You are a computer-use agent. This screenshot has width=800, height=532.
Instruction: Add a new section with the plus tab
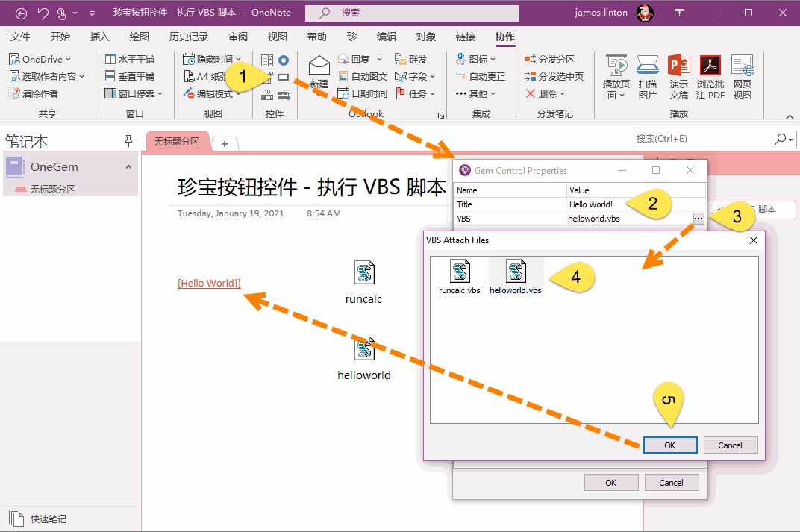pyautogui.click(x=225, y=144)
